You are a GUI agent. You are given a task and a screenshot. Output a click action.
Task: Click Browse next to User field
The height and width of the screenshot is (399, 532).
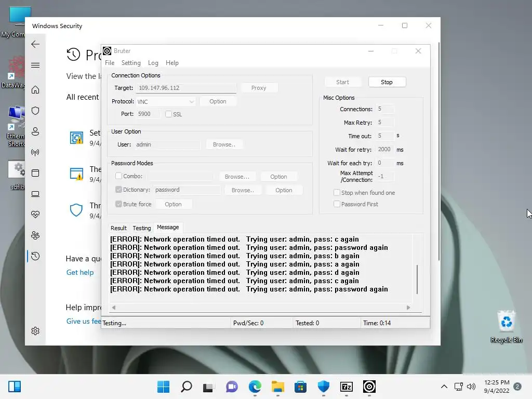224,144
